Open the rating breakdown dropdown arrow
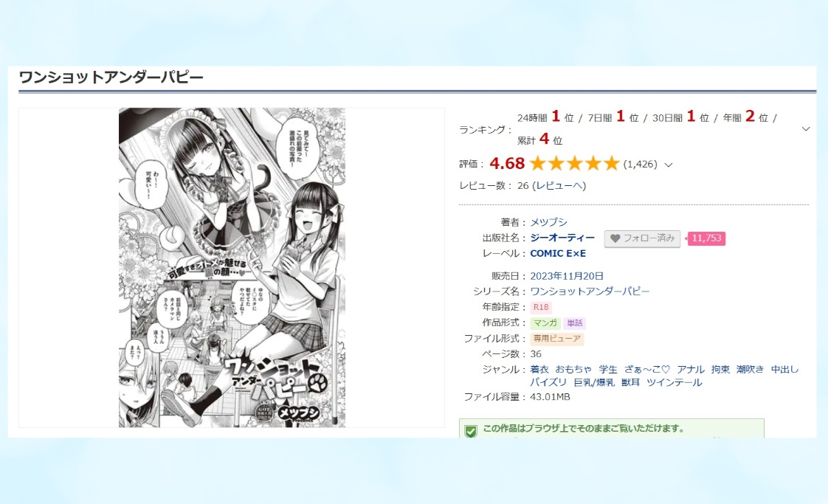This screenshot has width=828, height=504. tap(668, 165)
